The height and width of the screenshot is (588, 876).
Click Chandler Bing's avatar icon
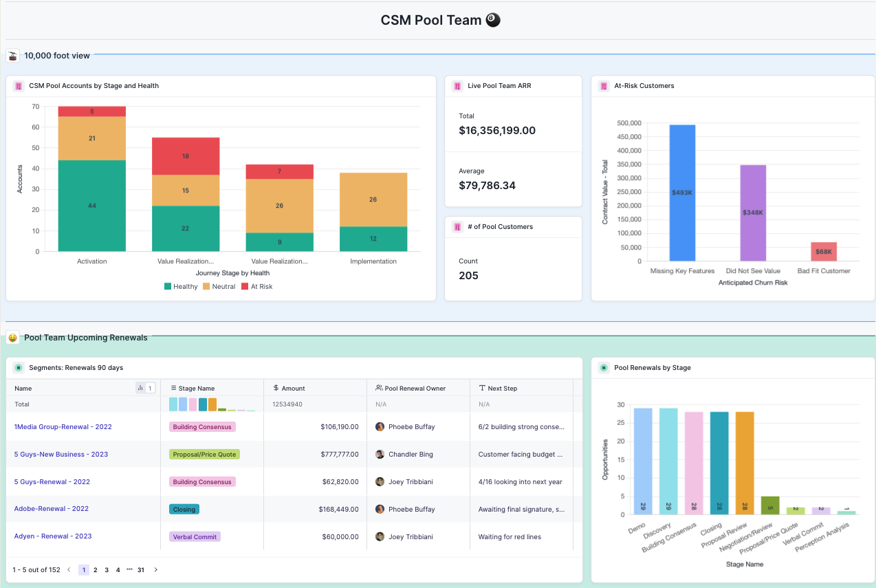[x=380, y=455]
